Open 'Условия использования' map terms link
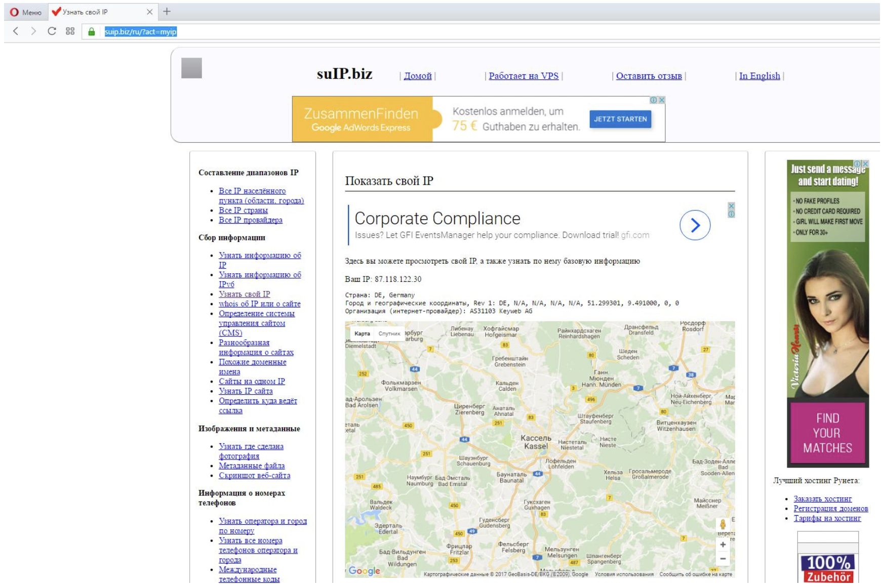This screenshot has width=881, height=588. (x=624, y=574)
